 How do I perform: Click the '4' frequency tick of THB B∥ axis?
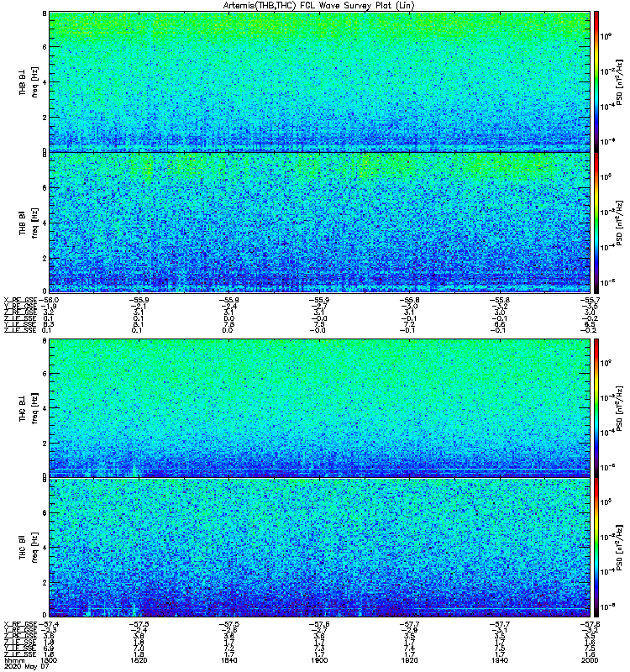click(x=45, y=223)
